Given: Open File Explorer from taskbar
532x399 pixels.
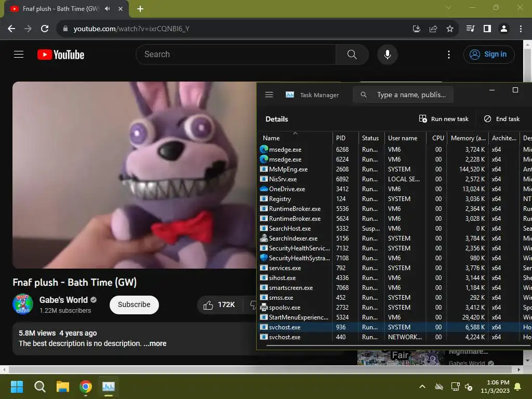Looking at the screenshot, I should [x=63, y=387].
